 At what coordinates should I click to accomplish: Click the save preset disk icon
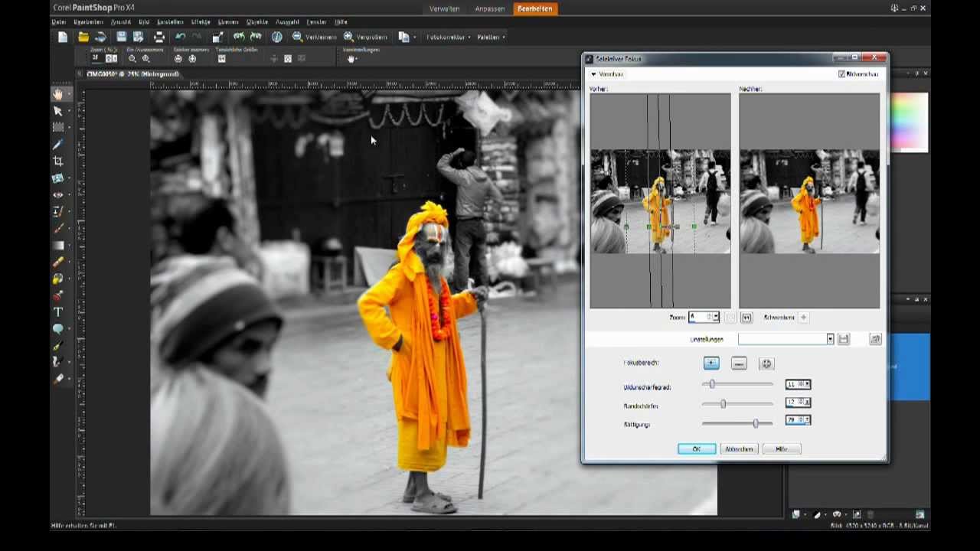(844, 339)
